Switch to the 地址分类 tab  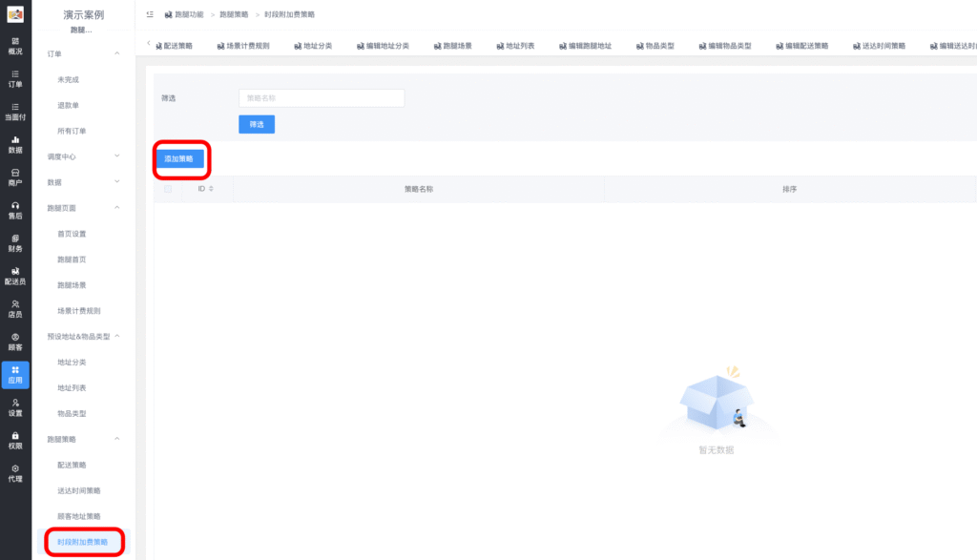pos(312,46)
